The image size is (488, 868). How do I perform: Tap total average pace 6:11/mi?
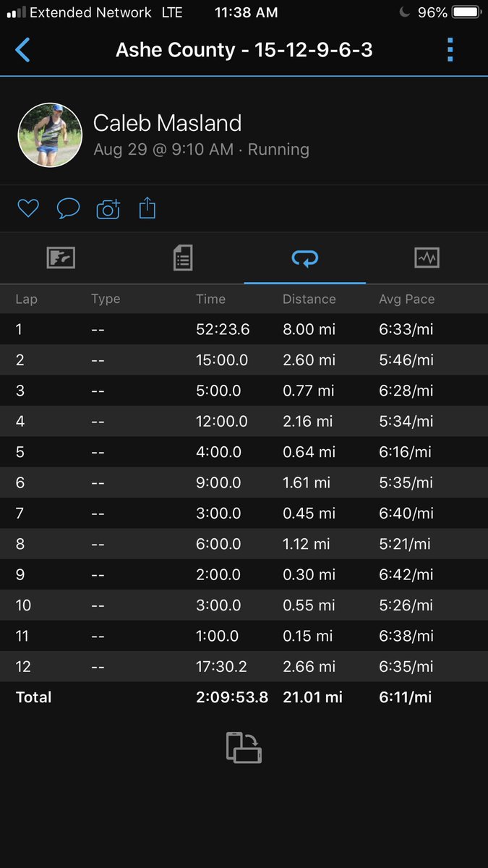click(x=405, y=698)
